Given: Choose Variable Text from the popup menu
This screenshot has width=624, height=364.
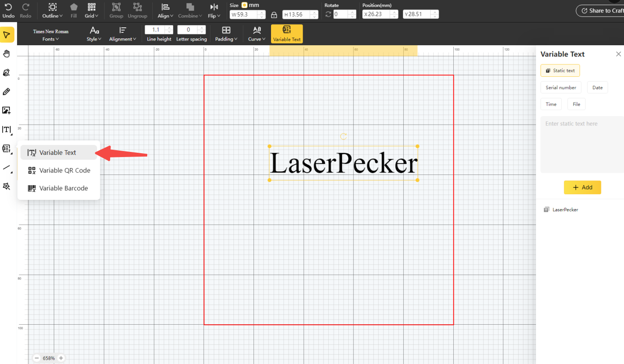Looking at the screenshot, I should (59, 152).
